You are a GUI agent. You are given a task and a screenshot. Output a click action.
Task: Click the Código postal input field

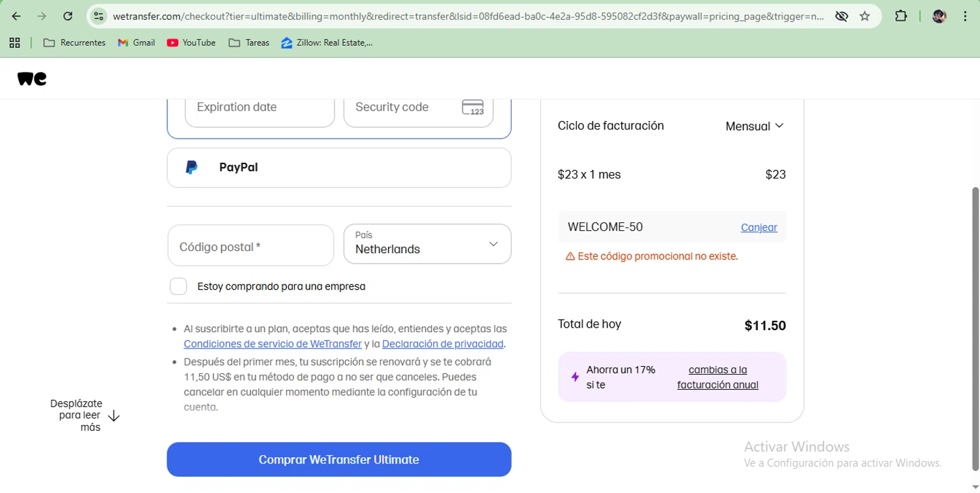point(251,246)
